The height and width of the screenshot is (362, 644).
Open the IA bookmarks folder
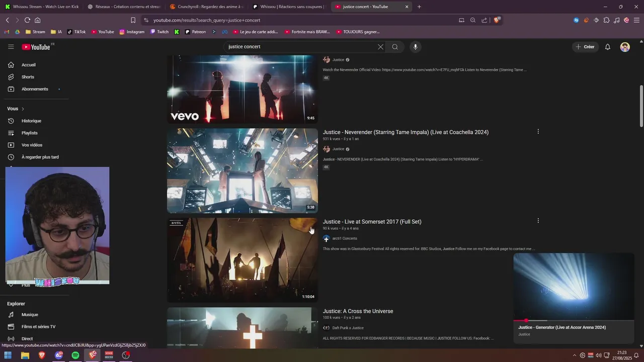[x=56, y=32]
